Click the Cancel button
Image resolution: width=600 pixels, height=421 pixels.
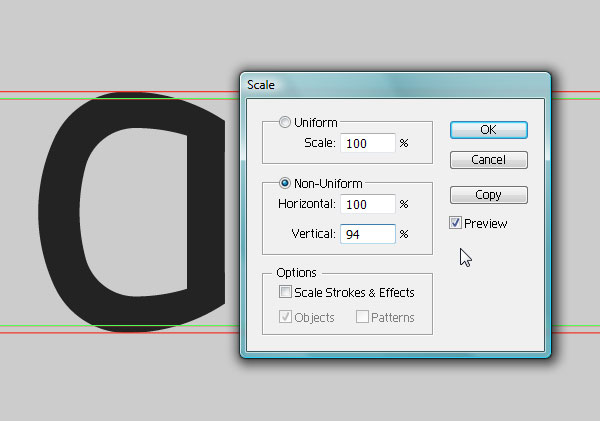(489, 160)
